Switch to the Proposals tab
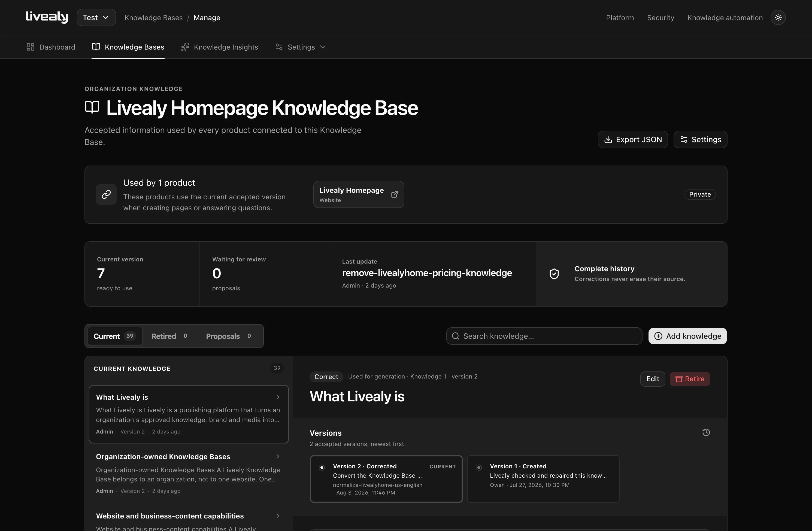Viewport: 812px width, 531px height. (x=229, y=336)
